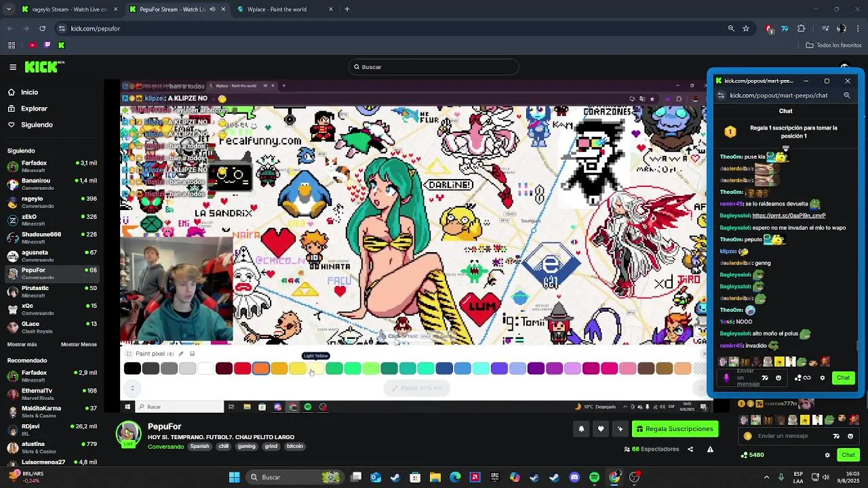The width and height of the screenshot is (868, 488).
Task: Click the PepuFor avatar
Action: pos(128,434)
